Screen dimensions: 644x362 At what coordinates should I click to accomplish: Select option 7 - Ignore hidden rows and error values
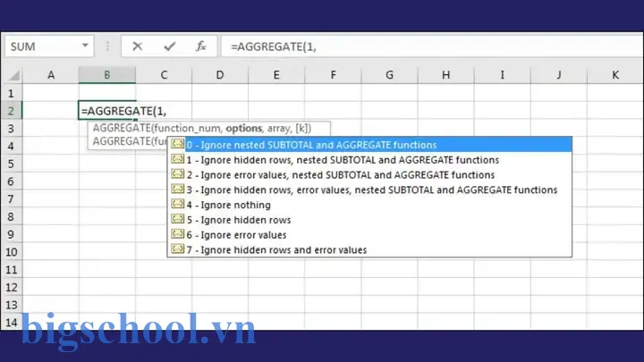[369, 249]
